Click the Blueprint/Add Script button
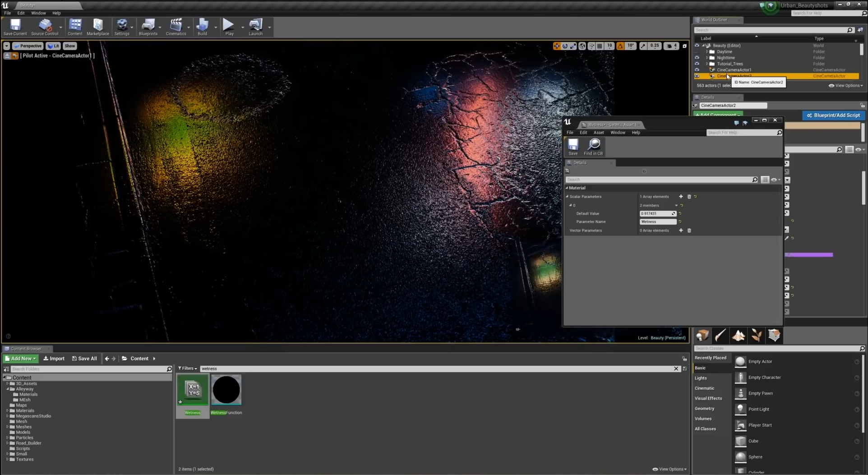The image size is (868, 475). click(x=833, y=115)
